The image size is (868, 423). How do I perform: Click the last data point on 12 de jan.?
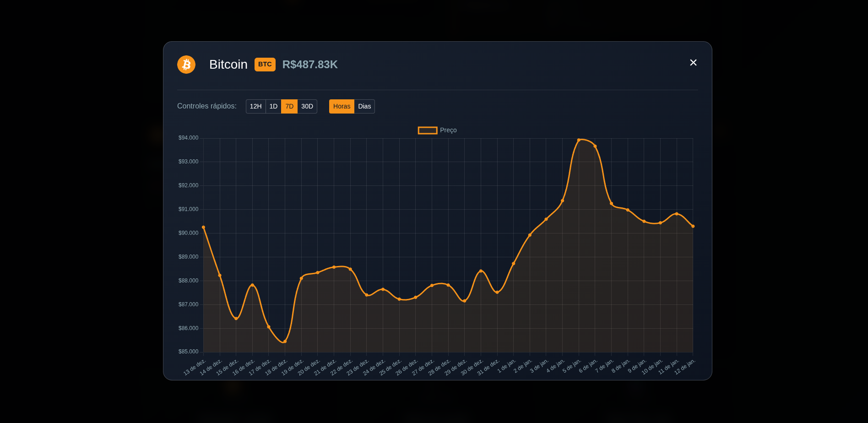point(693,226)
